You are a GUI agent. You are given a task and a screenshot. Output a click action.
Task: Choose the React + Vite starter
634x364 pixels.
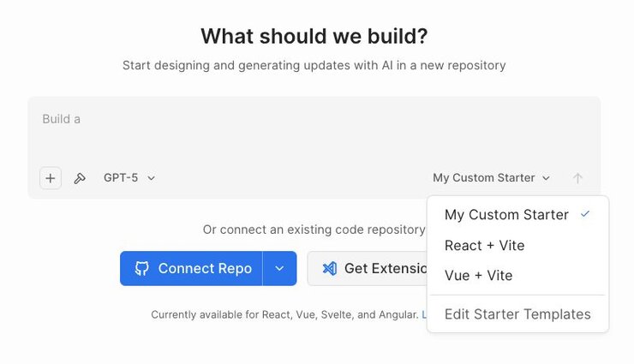click(x=484, y=246)
